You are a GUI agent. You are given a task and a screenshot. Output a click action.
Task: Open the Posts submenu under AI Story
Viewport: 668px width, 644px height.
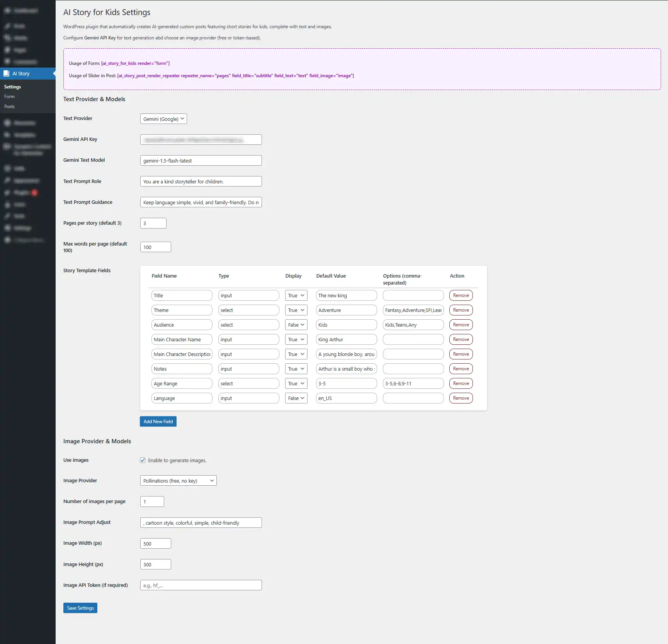[9, 106]
